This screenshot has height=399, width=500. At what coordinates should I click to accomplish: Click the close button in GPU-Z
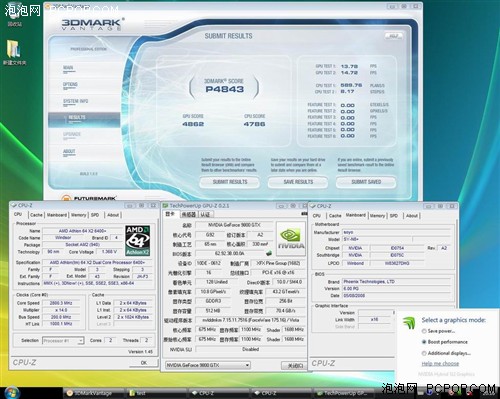[x=295, y=366]
